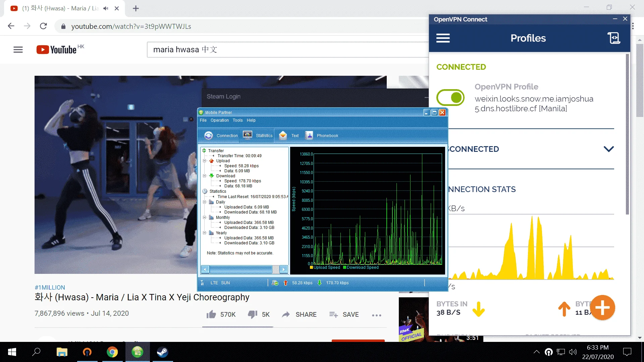Open Windows search from taskbar
Screen dimensions: 644x362
36,352
